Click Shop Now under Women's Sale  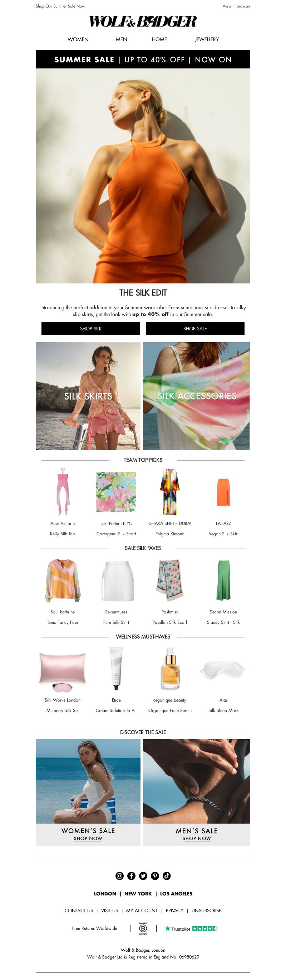[88, 838]
